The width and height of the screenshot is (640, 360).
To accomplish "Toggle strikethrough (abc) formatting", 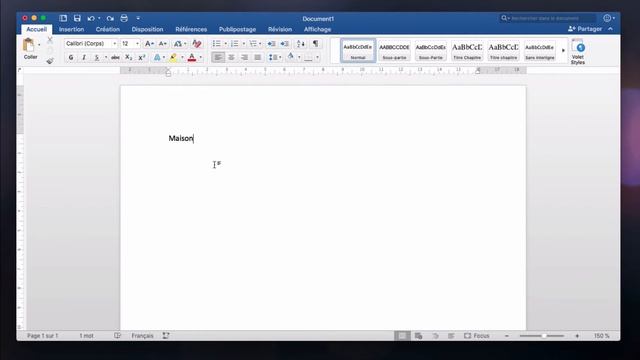I will (x=116, y=58).
